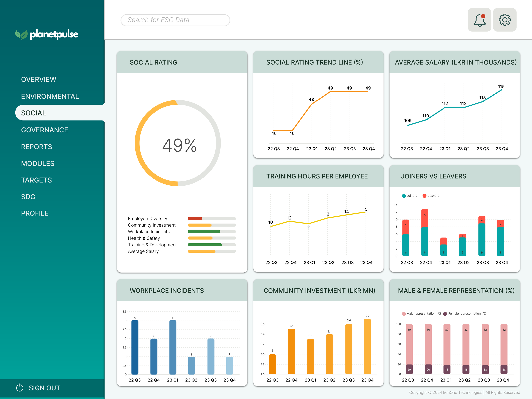Click the Male & Female Representation title
The height and width of the screenshot is (399, 532).
pyautogui.click(x=456, y=291)
